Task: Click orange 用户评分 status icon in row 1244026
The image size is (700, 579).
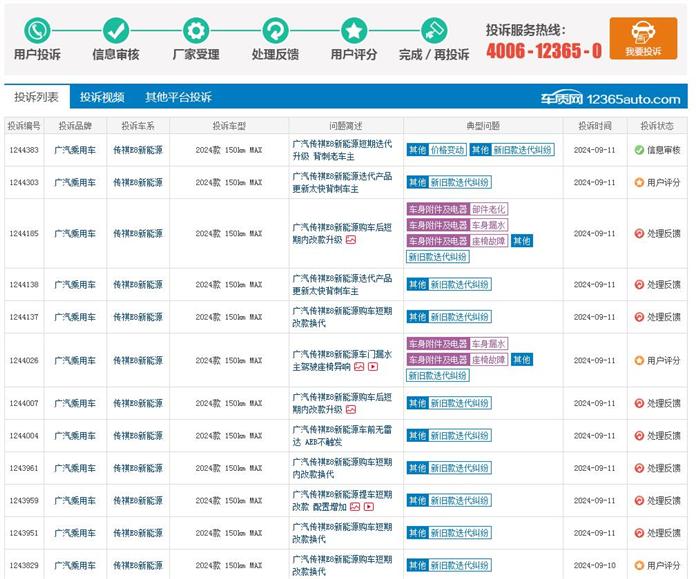Action: click(639, 360)
